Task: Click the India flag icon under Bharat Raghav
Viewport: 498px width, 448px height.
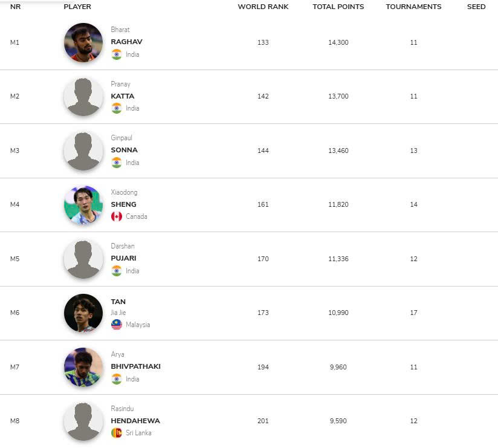Action: click(x=117, y=54)
